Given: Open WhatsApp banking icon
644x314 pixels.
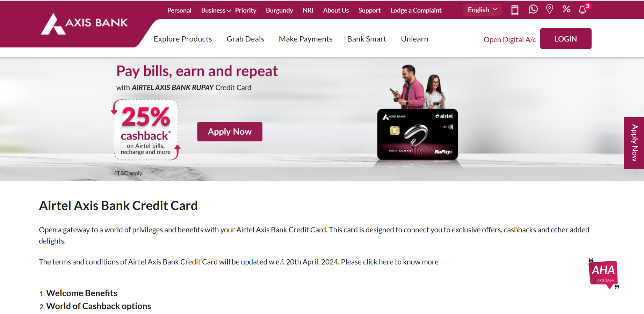Looking at the screenshot, I should point(533,9).
